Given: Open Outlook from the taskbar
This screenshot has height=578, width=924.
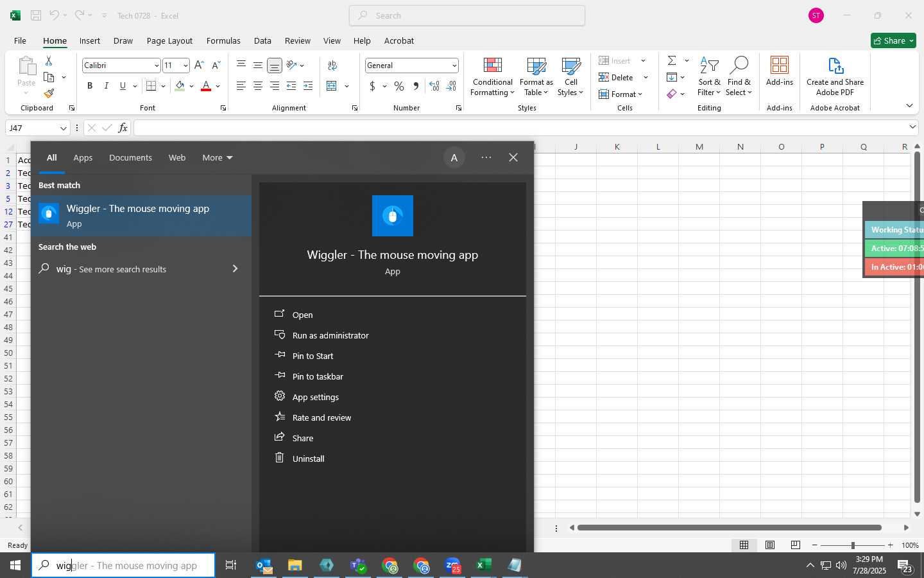Looking at the screenshot, I should click(264, 566).
